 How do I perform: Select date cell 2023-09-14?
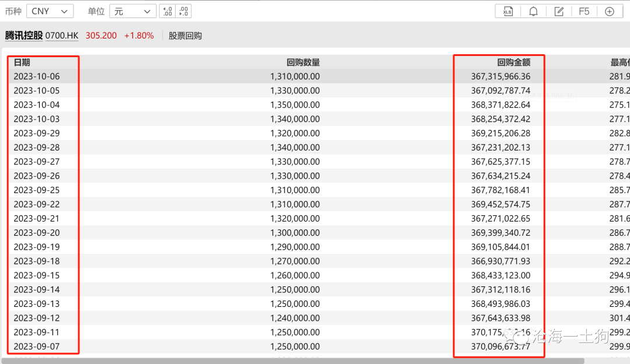[x=37, y=290]
